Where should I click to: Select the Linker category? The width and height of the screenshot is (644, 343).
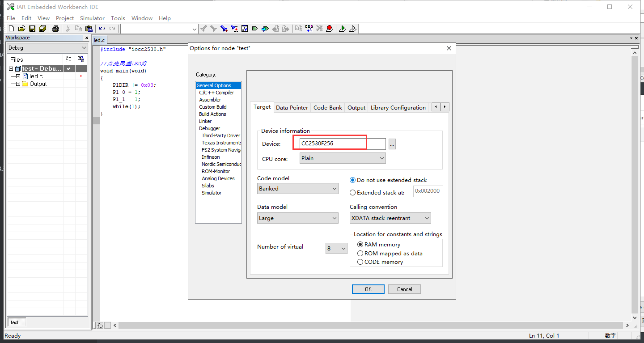(205, 121)
